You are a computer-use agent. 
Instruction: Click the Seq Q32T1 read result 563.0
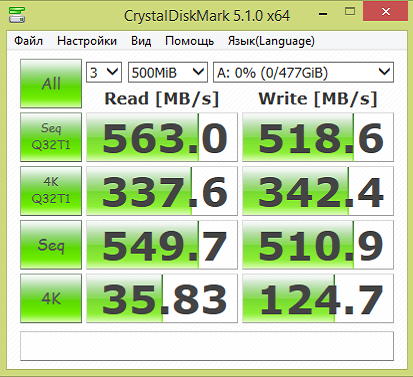162,137
